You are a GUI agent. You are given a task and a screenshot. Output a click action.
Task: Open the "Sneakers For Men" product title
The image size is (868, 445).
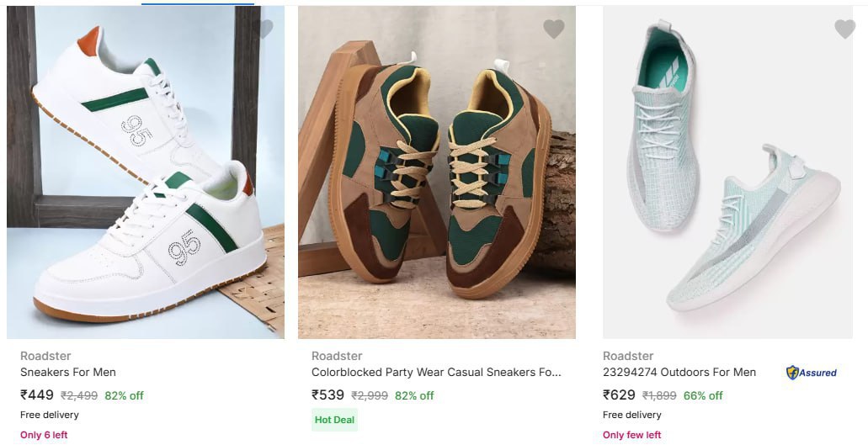coord(68,372)
